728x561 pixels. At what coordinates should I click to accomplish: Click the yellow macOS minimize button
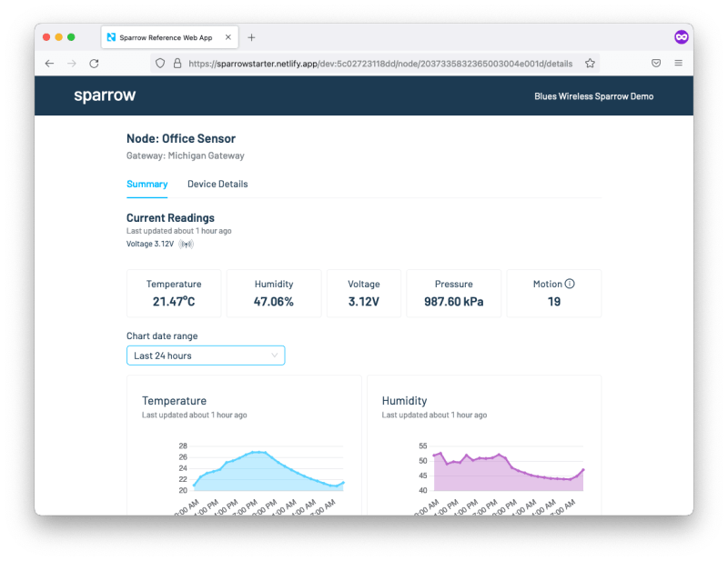click(x=59, y=37)
